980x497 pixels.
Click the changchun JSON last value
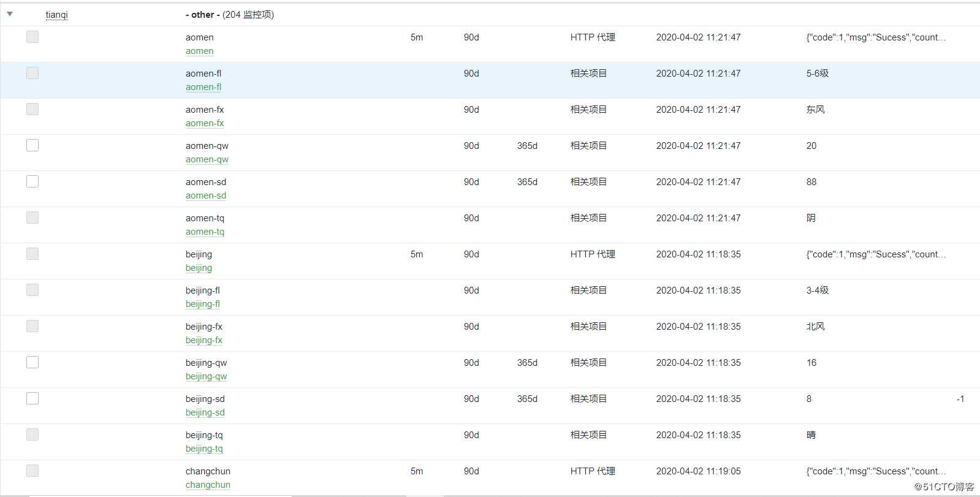[x=876, y=471]
